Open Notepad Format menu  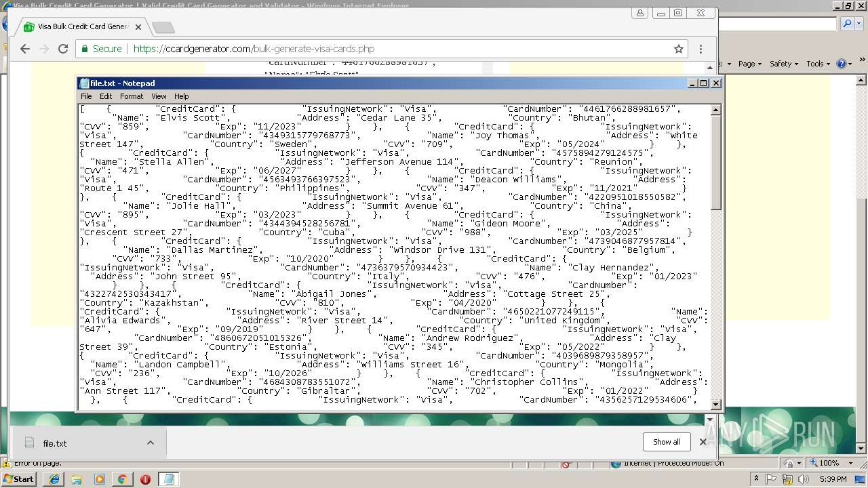pyautogui.click(x=132, y=96)
